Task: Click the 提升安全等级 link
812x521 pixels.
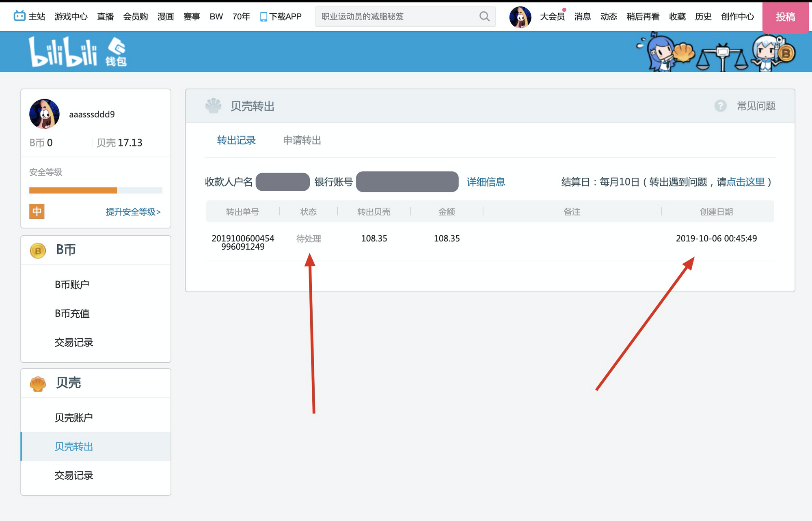Action: point(133,212)
